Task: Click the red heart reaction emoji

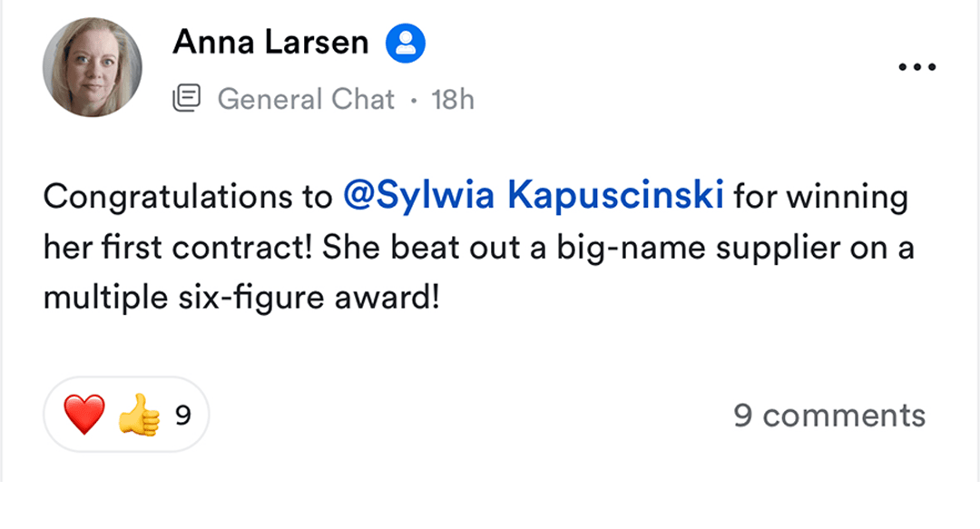Action: point(84,416)
